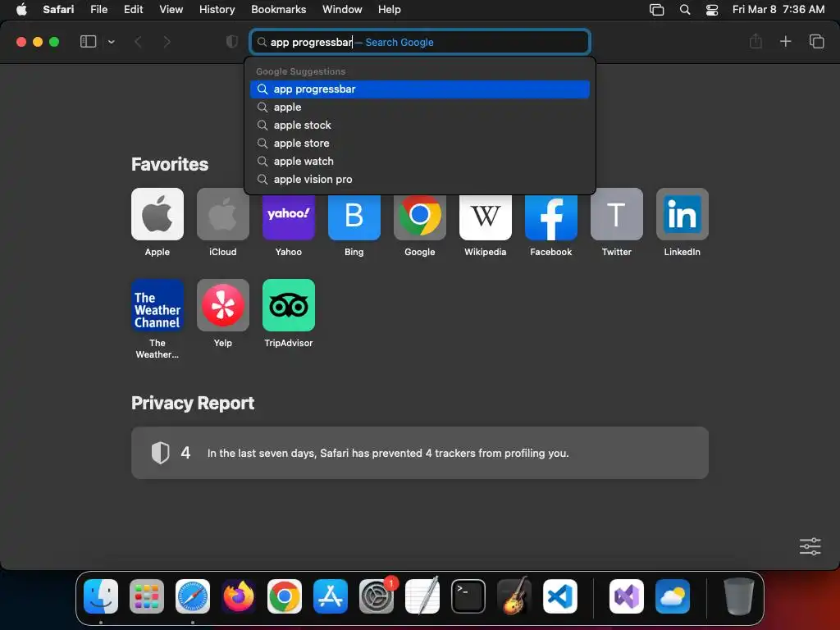The width and height of the screenshot is (840, 630).
Task: Open Spotlight search in menu bar
Action: 685,10
